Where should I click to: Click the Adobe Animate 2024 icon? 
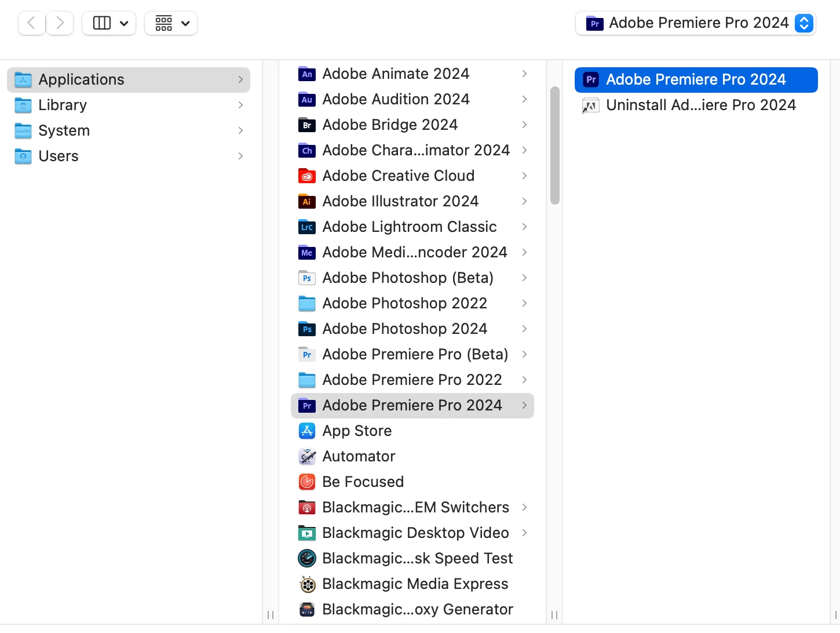306,74
